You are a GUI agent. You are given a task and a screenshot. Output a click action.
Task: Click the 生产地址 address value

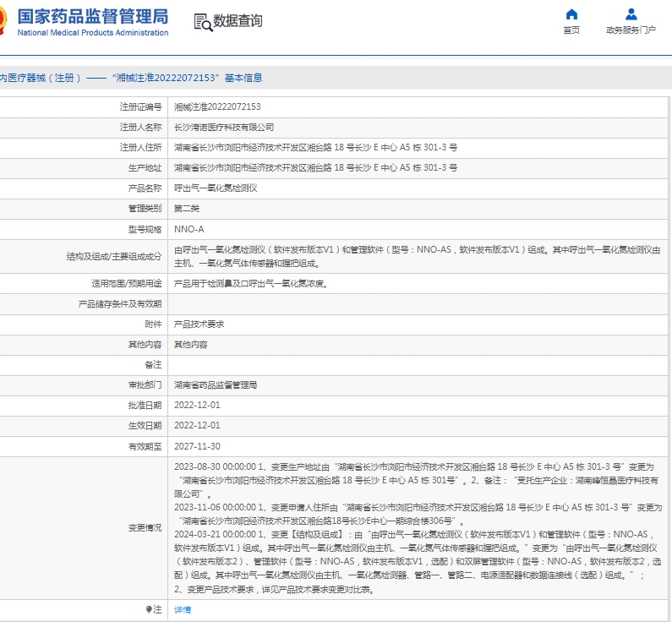315,167
